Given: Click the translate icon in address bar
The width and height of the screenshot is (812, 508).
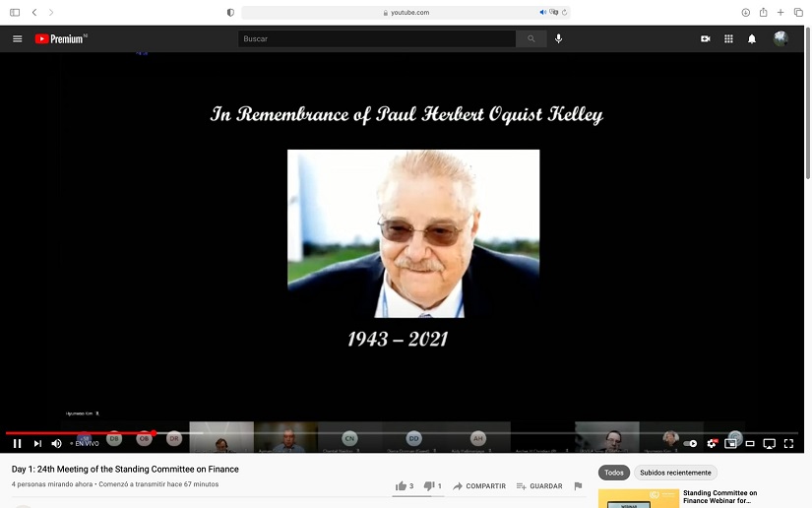Looking at the screenshot, I should point(553,12).
